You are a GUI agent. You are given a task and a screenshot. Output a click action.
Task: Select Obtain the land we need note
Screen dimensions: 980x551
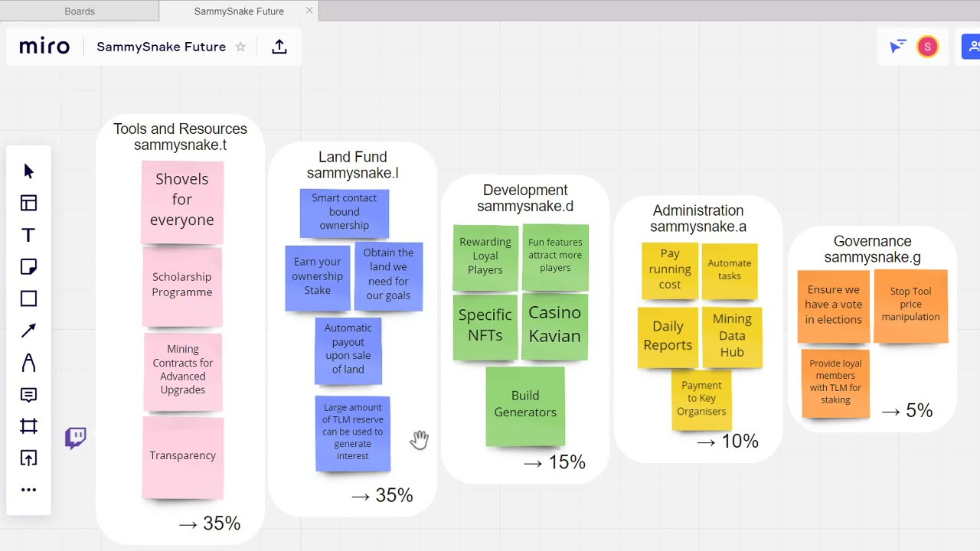[388, 276]
